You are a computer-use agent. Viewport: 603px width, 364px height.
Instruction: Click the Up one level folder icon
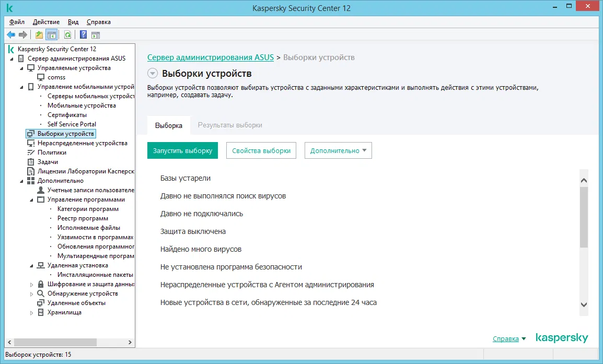point(39,35)
